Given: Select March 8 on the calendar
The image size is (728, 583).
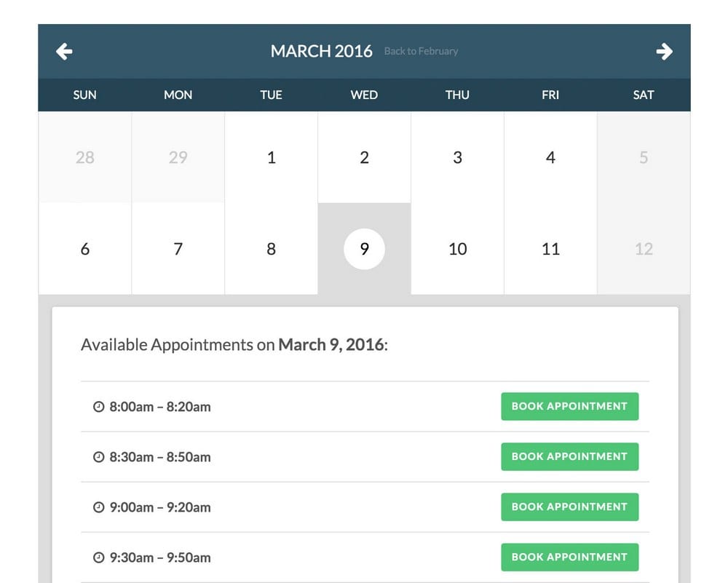Looking at the screenshot, I should coord(271,249).
